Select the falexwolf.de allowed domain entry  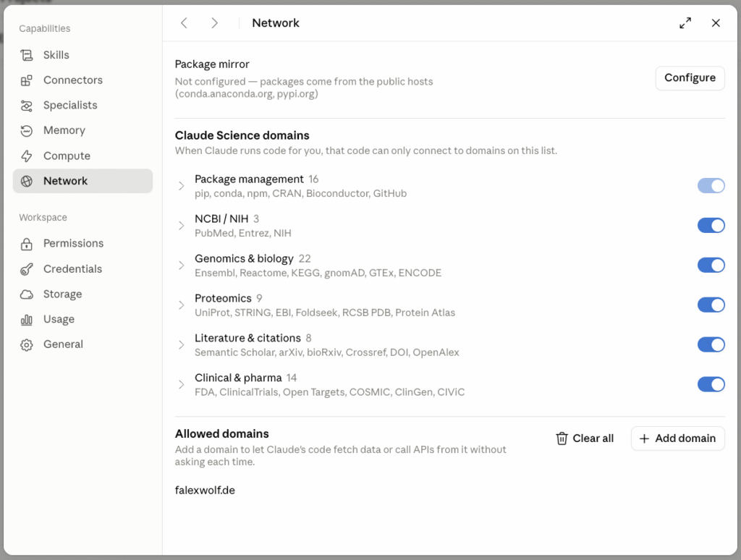[205, 490]
